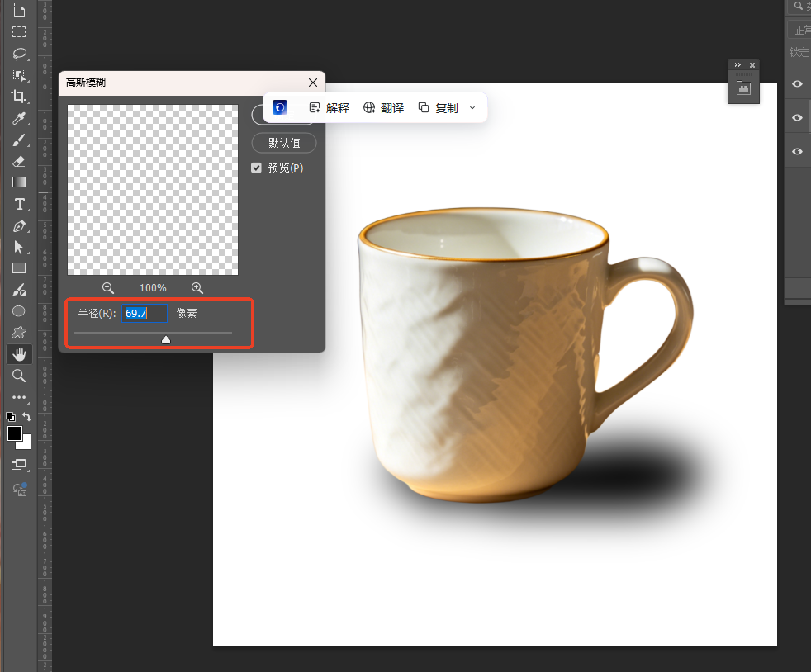Image resolution: width=811 pixels, height=672 pixels.
Task: Hide the top layer via eye icon
Action: 797,83
